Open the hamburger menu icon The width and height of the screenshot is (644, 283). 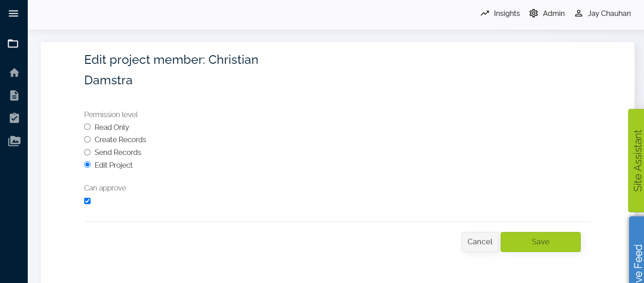(x=14, y=14)
